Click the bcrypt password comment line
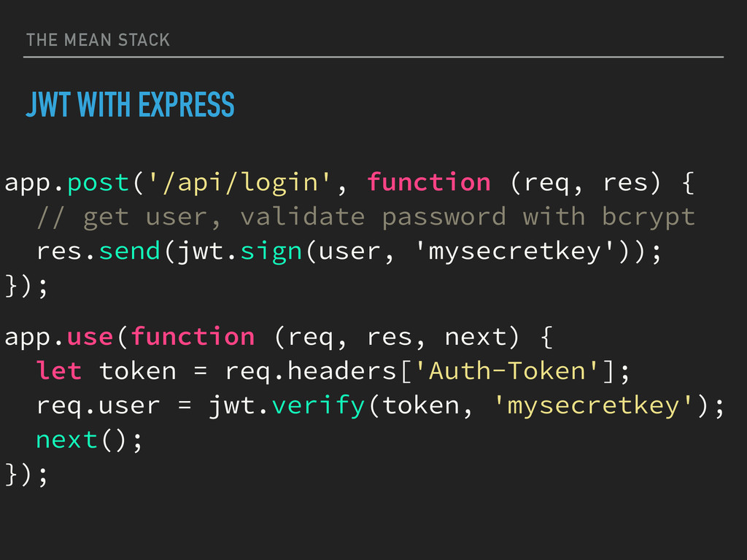The height and width of the screenshot is (560, 747). pyautogui.click(x=366, y=218)
